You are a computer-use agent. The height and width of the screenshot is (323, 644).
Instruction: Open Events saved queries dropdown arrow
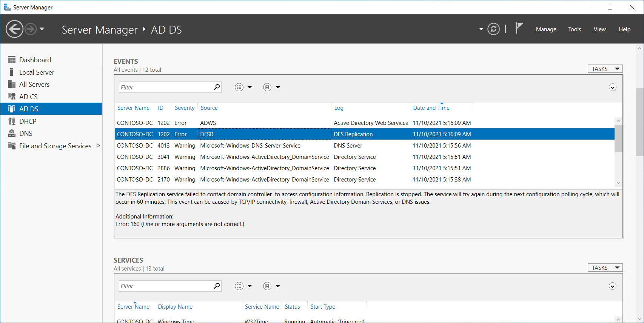[278, 87]
